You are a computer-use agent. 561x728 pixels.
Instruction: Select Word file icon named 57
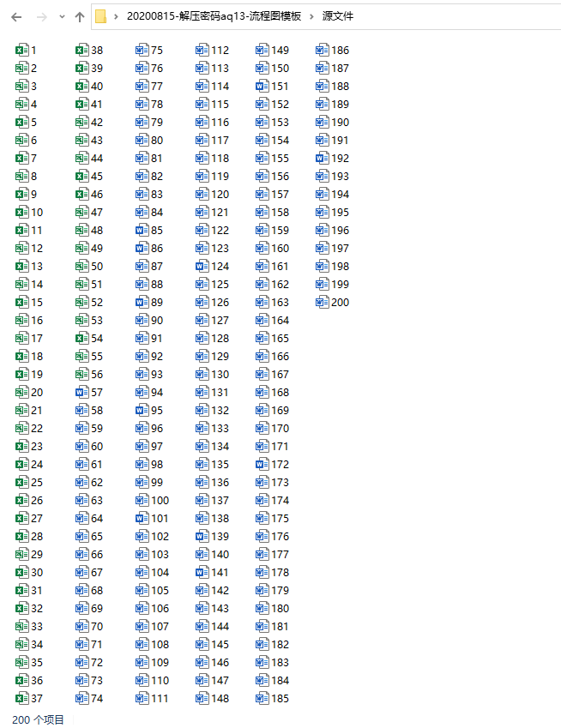[x=81, y=393]
